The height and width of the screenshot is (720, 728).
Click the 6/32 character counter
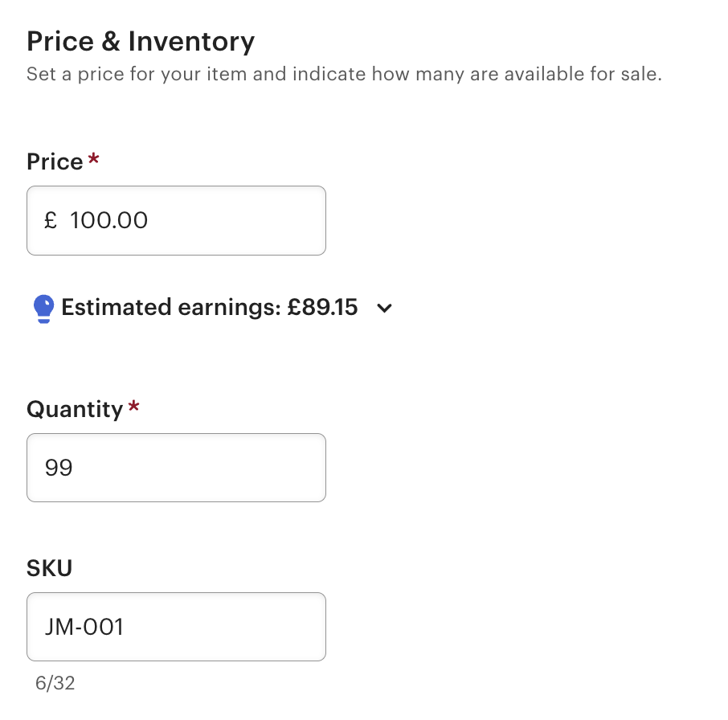[55, 684]
